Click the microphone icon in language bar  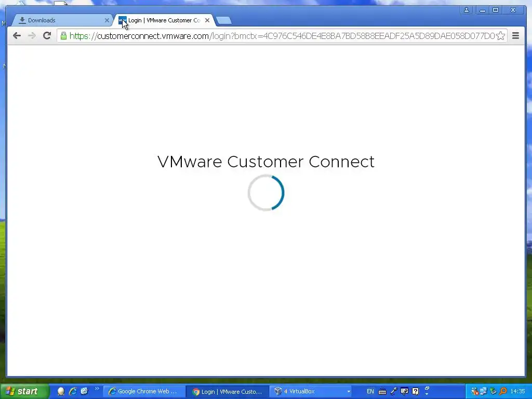coord(394,391)
